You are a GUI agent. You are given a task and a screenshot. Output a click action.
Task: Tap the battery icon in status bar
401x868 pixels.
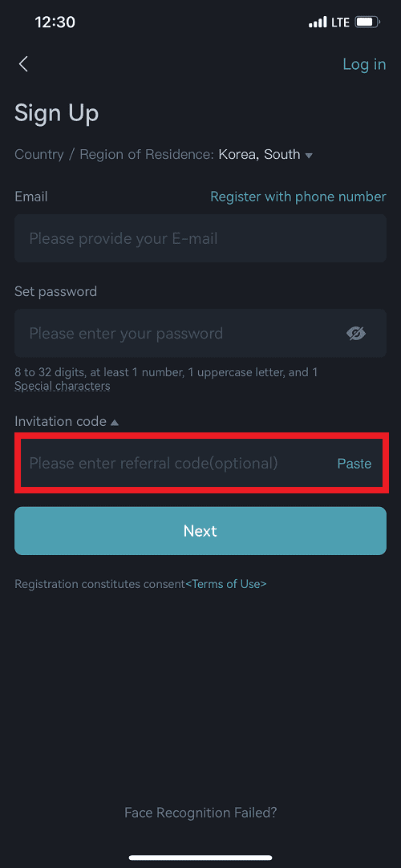[x=367, y=22]
